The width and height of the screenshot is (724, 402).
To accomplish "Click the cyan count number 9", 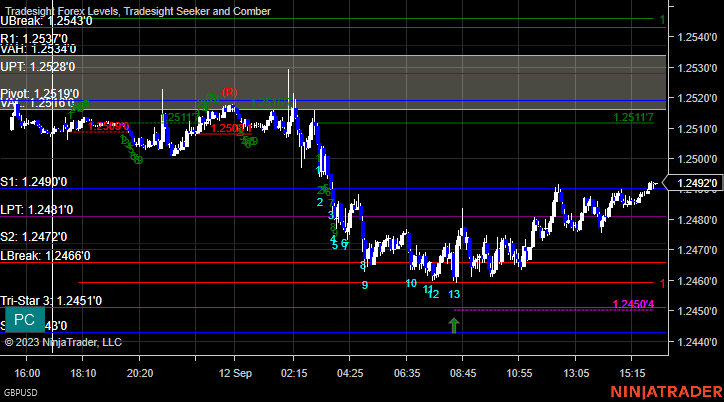I will click(x=365, y=285).
